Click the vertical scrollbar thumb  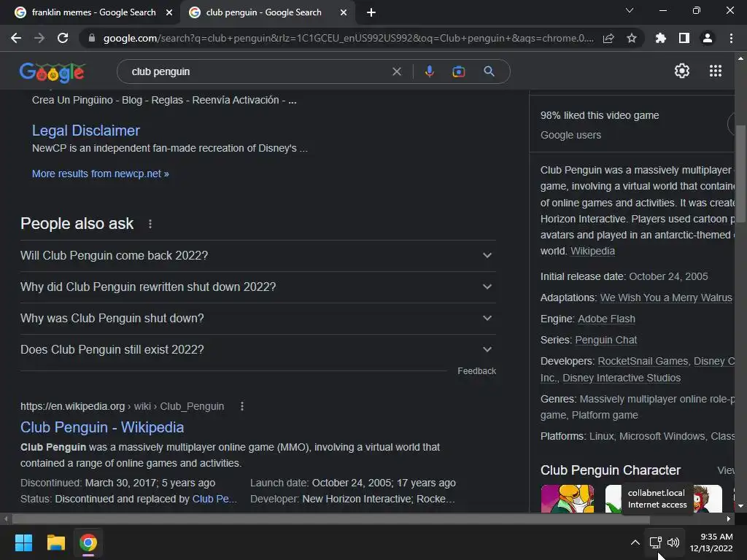(x=740, y=172)
